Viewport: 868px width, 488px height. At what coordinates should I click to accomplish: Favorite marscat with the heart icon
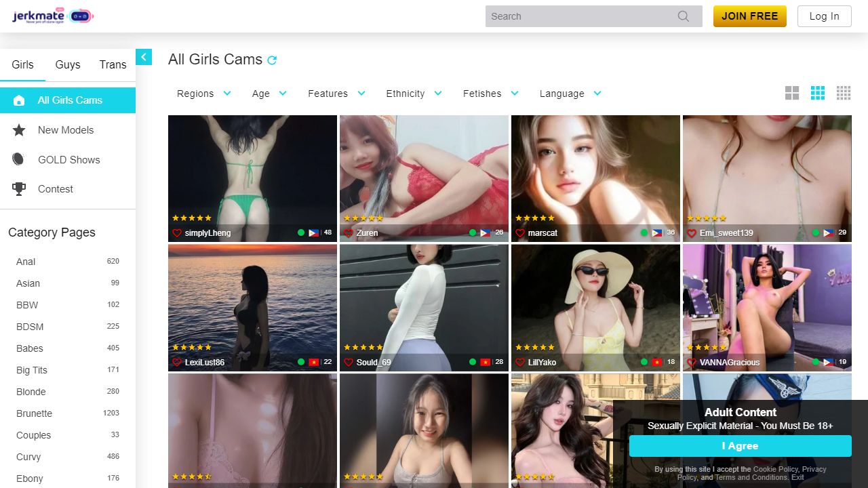pos(520,232)
